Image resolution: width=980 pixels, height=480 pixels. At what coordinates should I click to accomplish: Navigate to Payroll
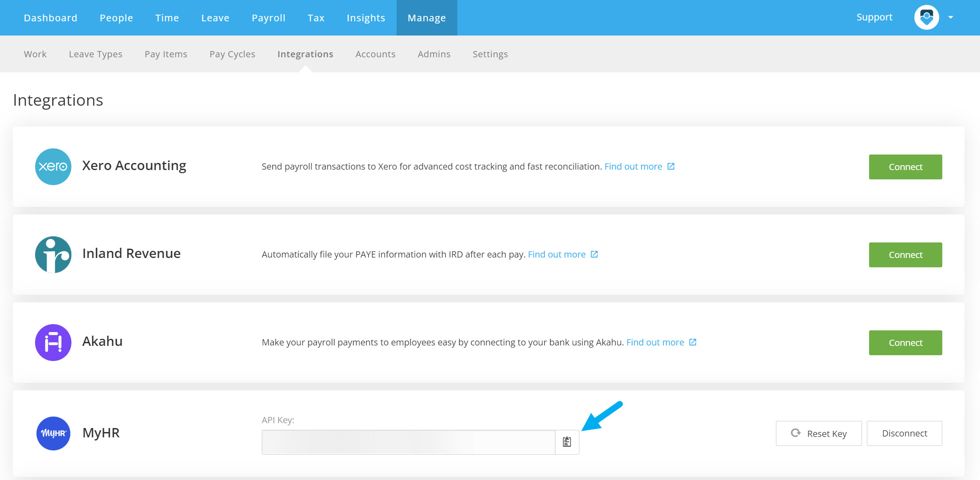pyautogui.click(x=268, y=18)
